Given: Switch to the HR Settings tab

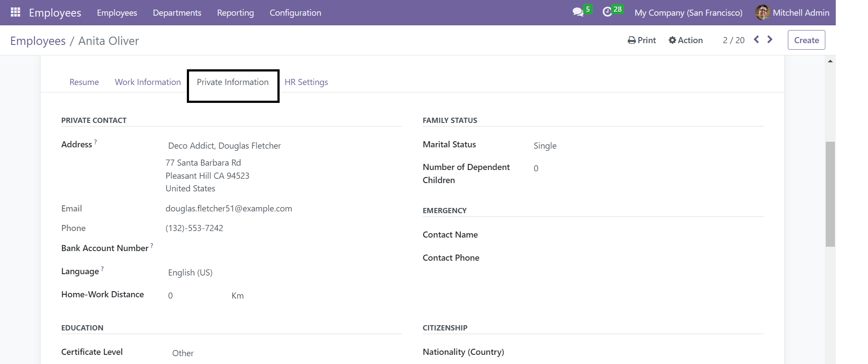Looking at the screenshot, I should click(x=306, y=82).
